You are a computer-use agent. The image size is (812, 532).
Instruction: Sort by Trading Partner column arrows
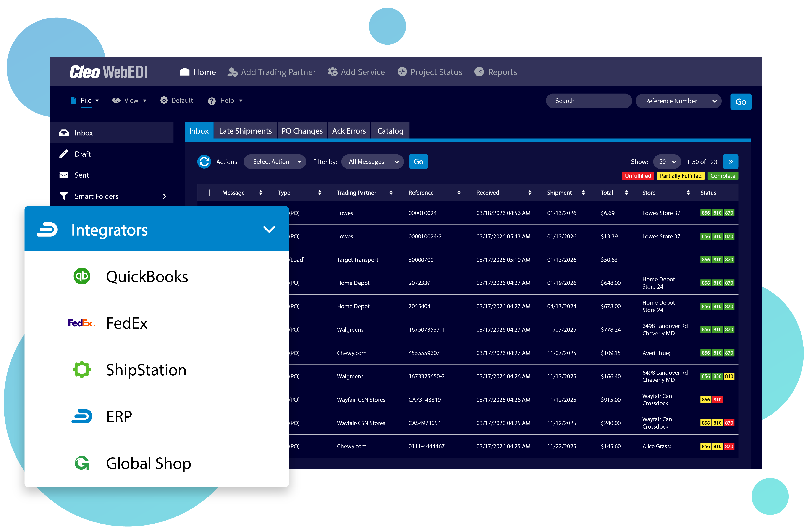pos(391,193)
